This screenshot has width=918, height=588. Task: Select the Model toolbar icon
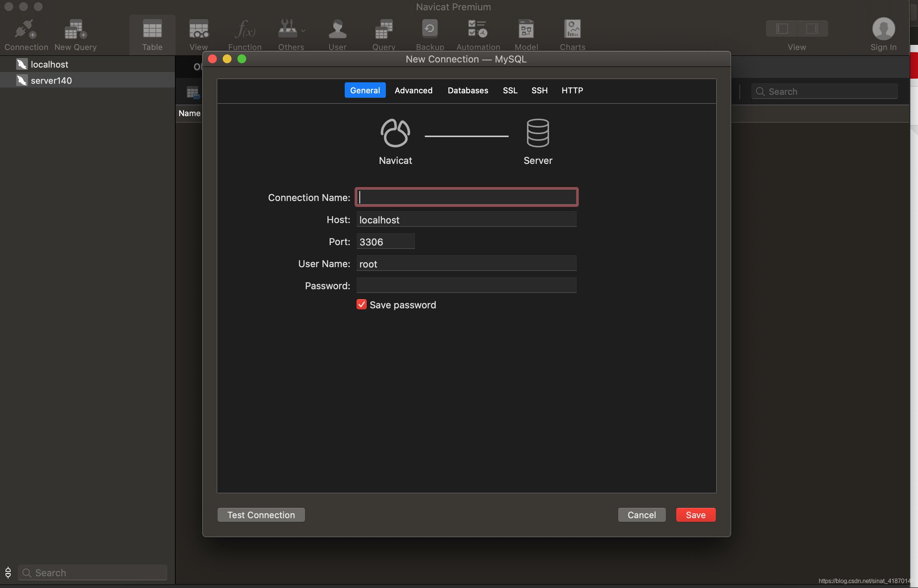[x=526, y=29]
